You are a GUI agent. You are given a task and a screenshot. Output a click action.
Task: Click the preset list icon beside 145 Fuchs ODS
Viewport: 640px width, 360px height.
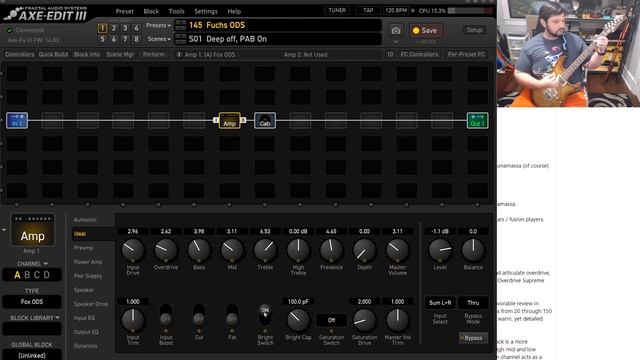point(180,25)
